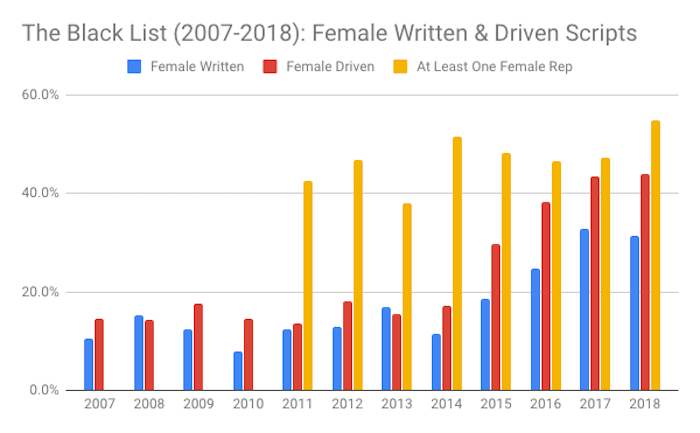
Task: Click the 0.0% axis label
Action: point(44,390)
